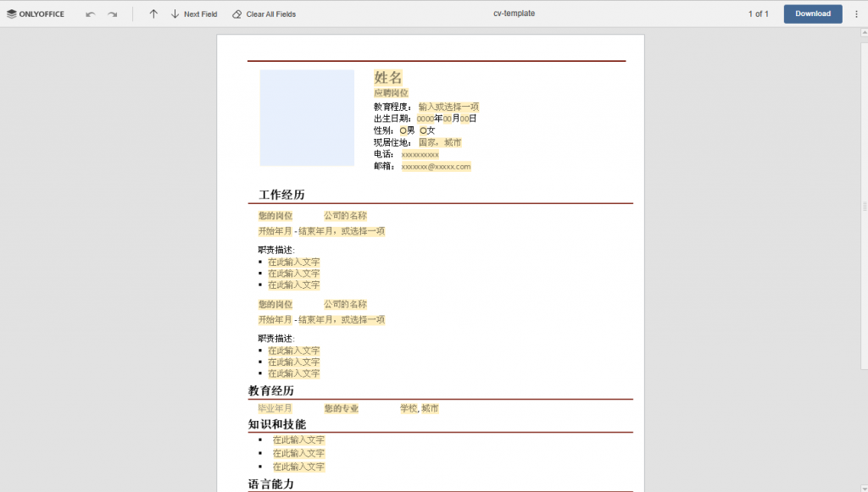868x492 pixels.
Task: Open the second job's 或选择一项 date dropdown
Action: point(364,319)
